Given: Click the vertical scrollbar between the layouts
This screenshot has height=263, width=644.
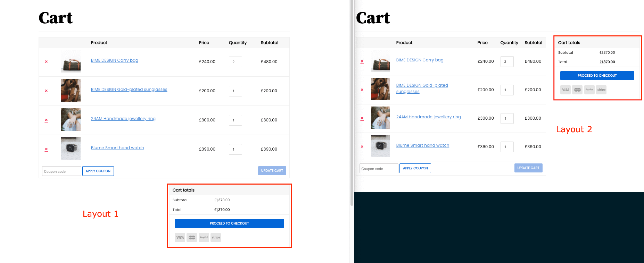Looking at the screenshot, I should click(x=352, y=104).
